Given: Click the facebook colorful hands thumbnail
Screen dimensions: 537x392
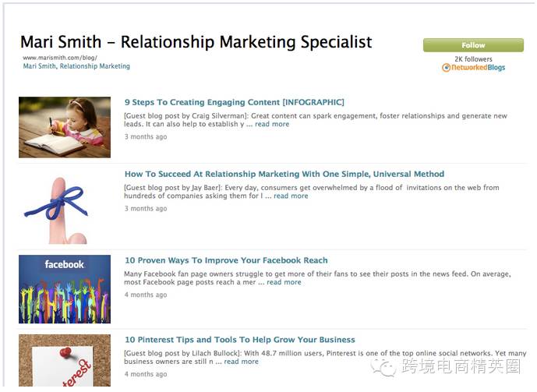Looking at the screenshot, I should coord(65,289).
